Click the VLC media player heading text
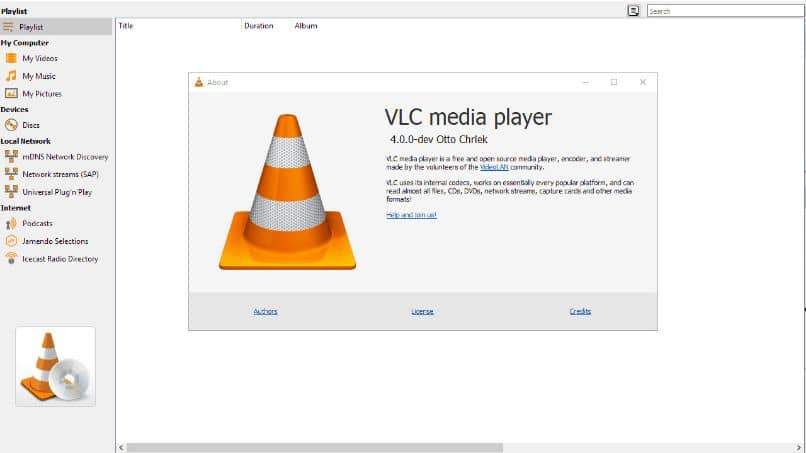Image resolution: width=806 pixels, height=453 pixels. pyautogui.click(x=468, y=117)
